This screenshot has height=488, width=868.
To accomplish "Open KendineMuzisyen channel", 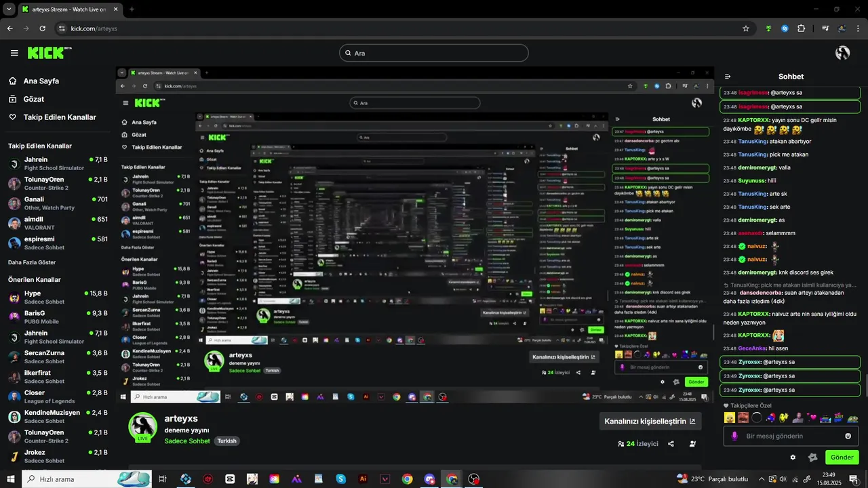I will click(x=58, y=416).
